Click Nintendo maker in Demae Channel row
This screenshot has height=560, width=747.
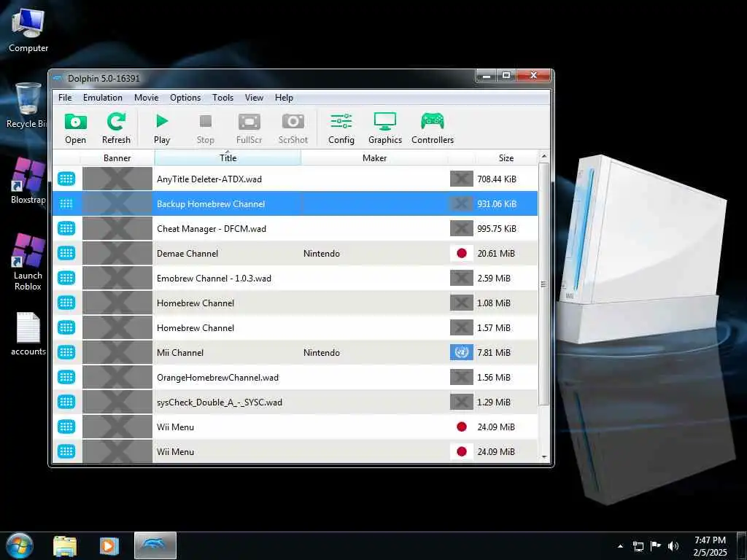click(322, 253)
